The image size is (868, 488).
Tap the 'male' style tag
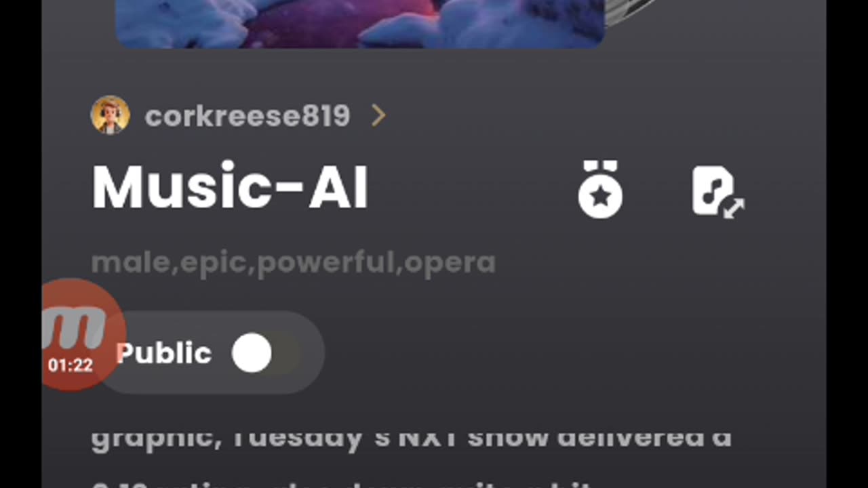coord(131,262)
